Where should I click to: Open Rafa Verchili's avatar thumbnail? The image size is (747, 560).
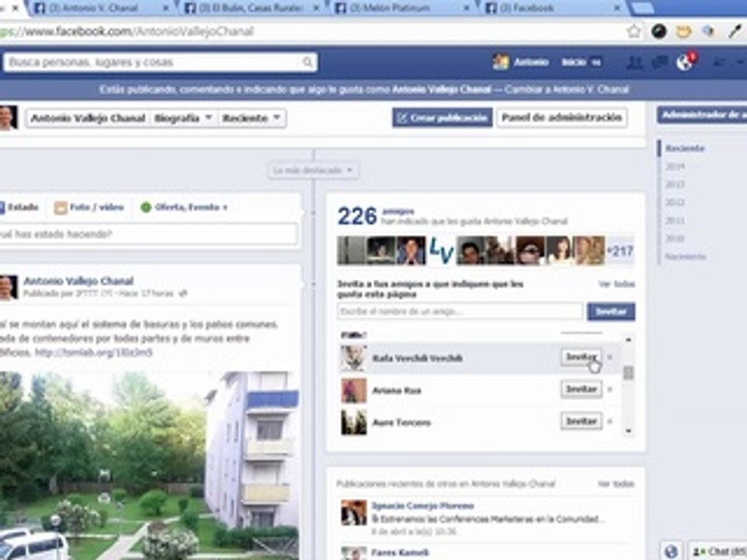click(x=353, y=358)
